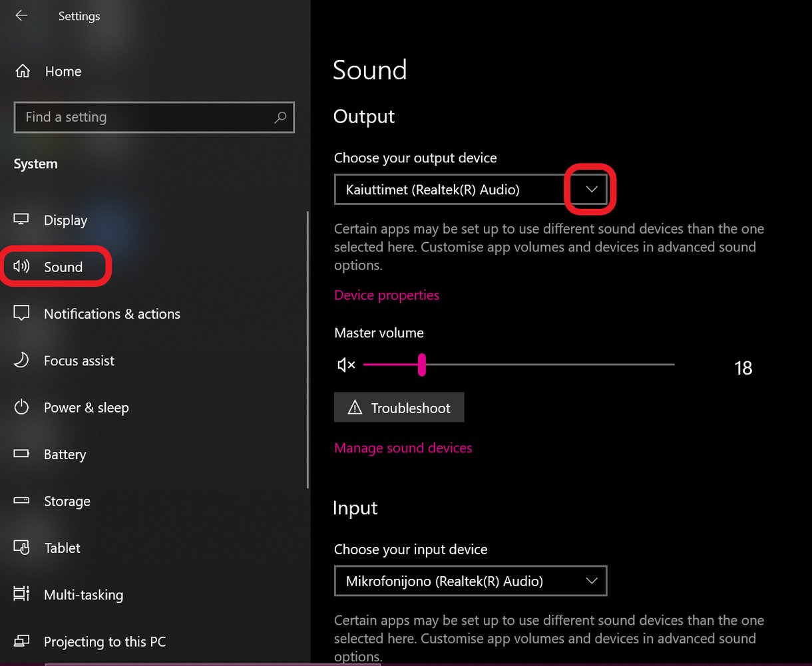
Task: Select the Battery icon in sidebar
Action: click(21, 454)
